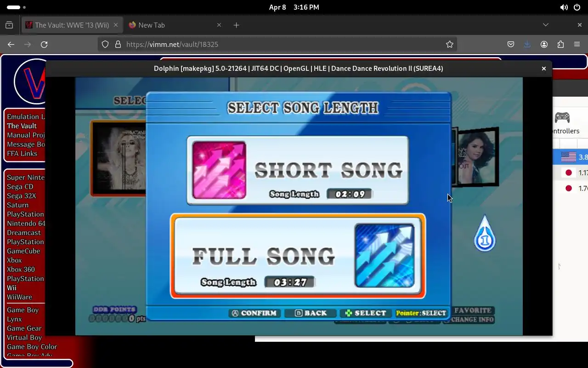
Task: Open the extensions puzzle icon
Action: [560, 44]
